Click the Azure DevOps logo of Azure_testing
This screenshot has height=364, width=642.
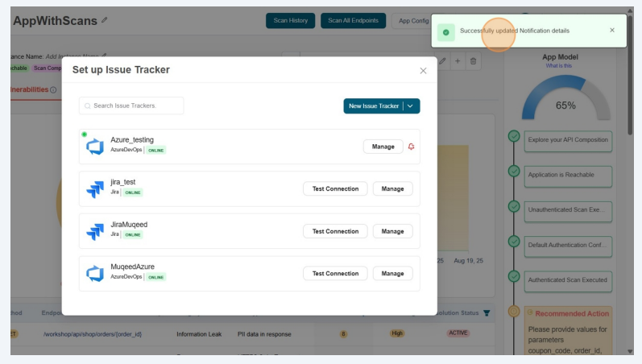(95, 147)
